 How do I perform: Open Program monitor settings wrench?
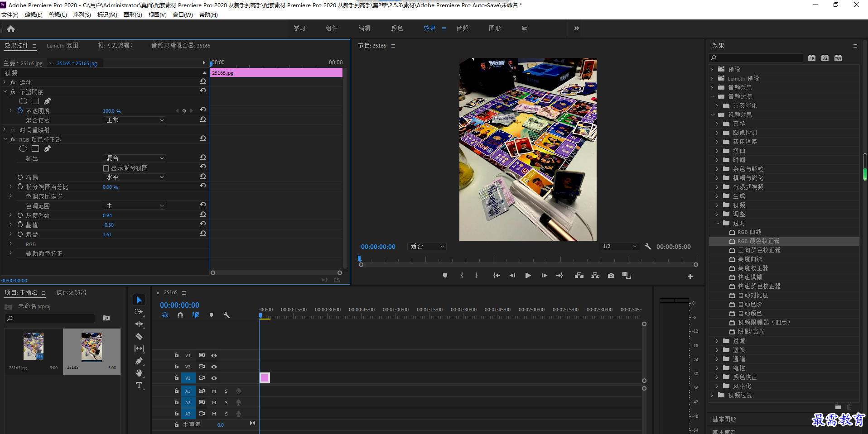click(x=648, y=246)
